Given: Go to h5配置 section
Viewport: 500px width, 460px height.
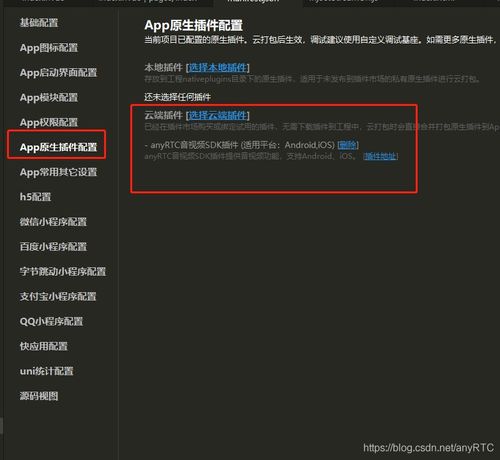Looking at the screenshot, I should [35, 197].
